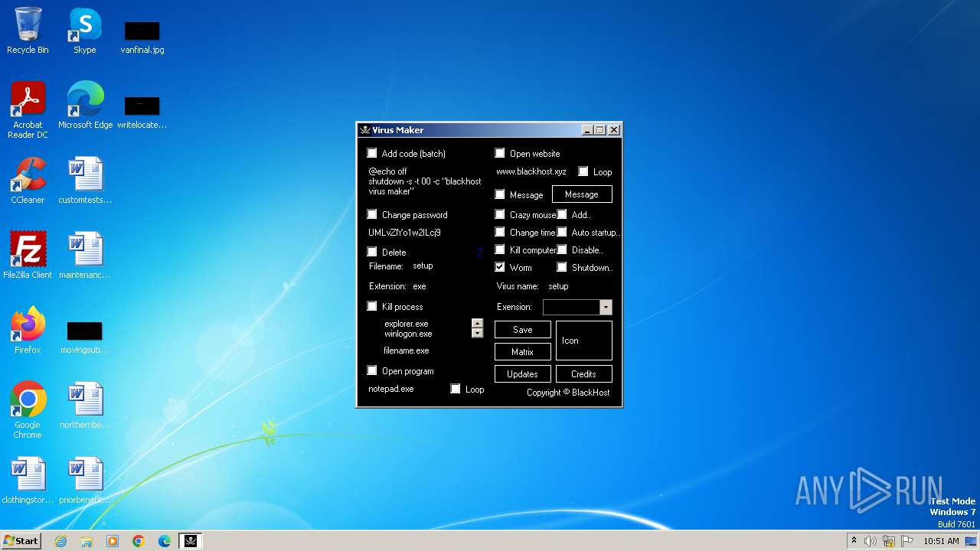Select the Microsoft Edge desktop shortcut
980x551 pixels.
pyautogui.click(x=85, y=106)
